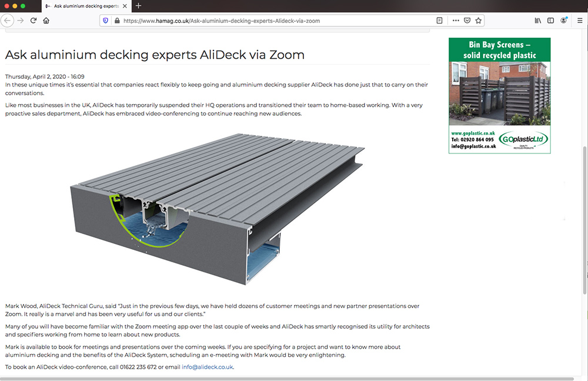
Task: Click the horizontal page scrollbar
Action: click(x=287, y=379)
